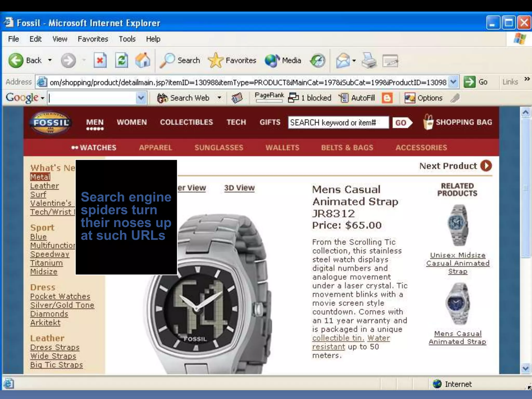Image resolution: width=532 pixels, height=399 pixels.
Task: Open the Google search box dropdown arrow
Action: 141,98
